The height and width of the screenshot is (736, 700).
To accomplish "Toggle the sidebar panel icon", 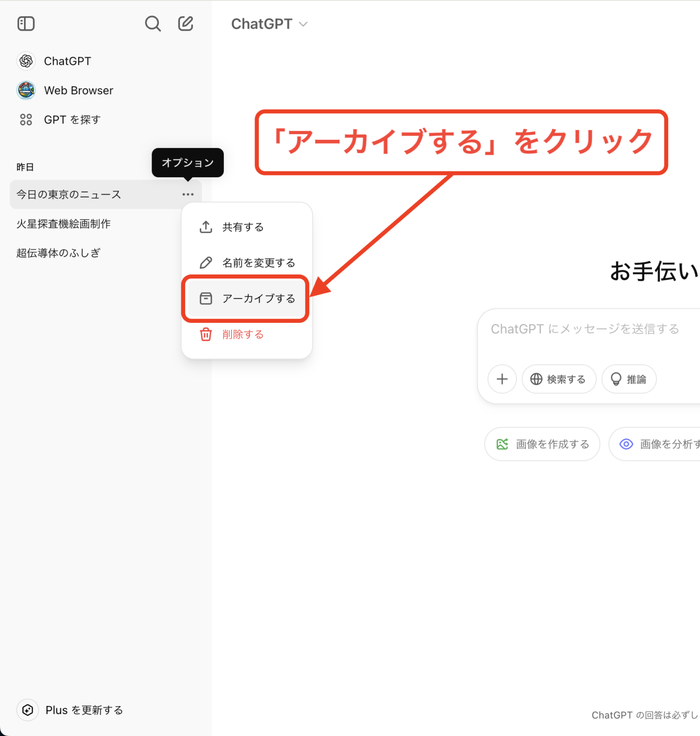I will pos(26,23).
